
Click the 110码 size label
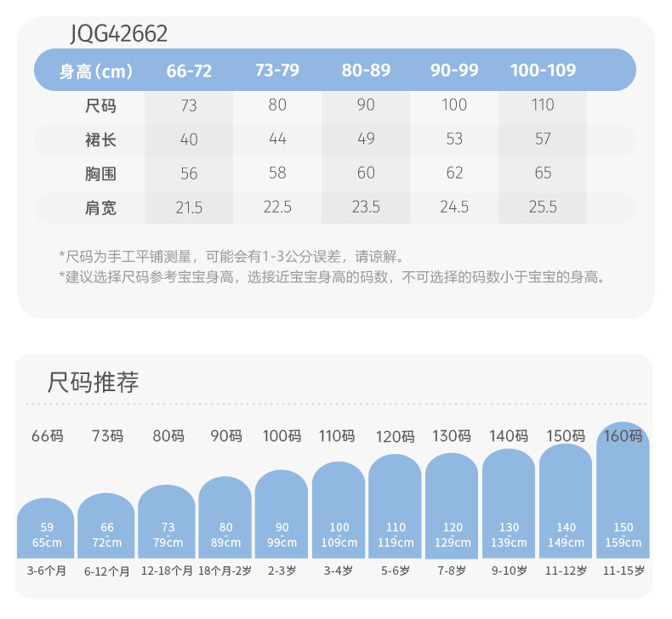[x=337, y=436]
